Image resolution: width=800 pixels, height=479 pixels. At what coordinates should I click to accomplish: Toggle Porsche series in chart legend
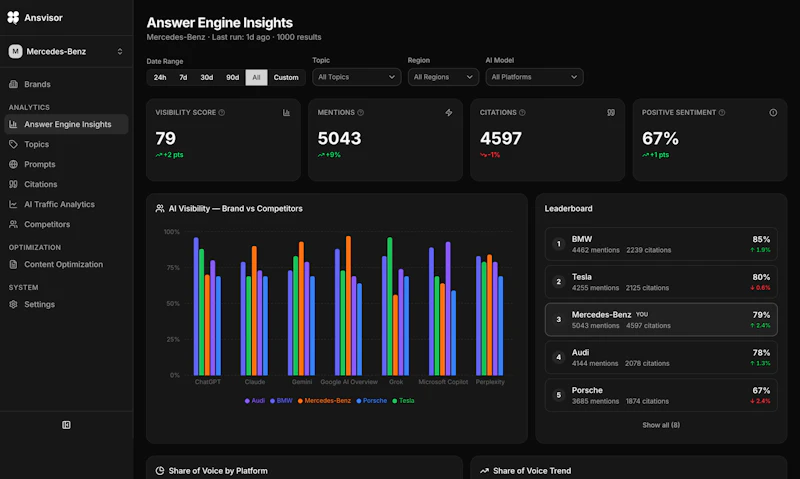tap(371, 400)
